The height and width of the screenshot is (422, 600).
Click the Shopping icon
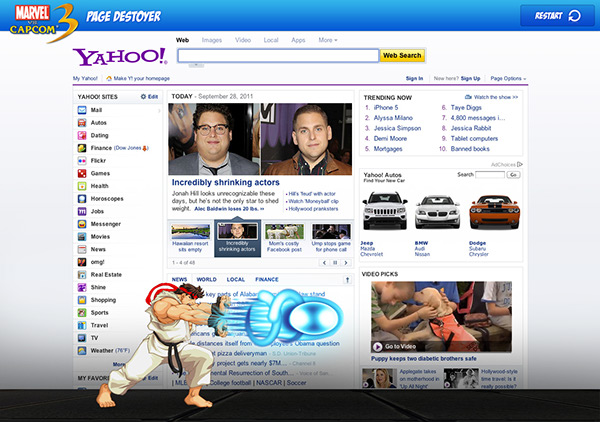82,300
